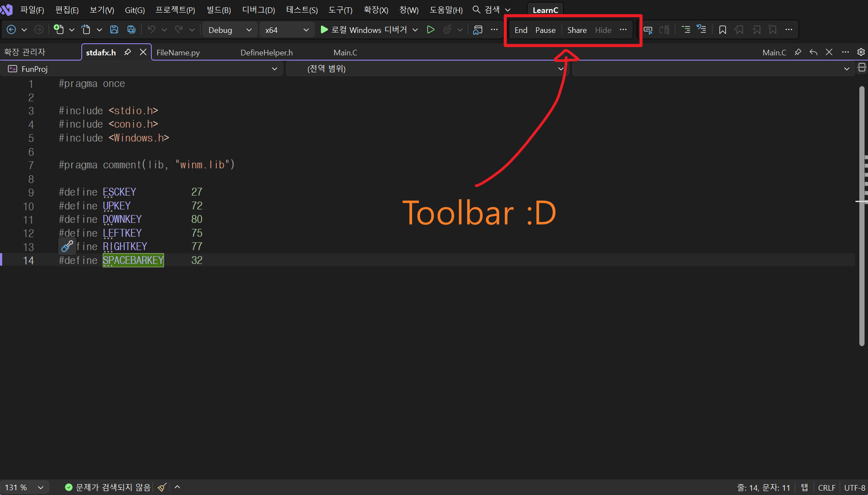Click the Open File icon

pyautogui.click(x=86, y=29)
